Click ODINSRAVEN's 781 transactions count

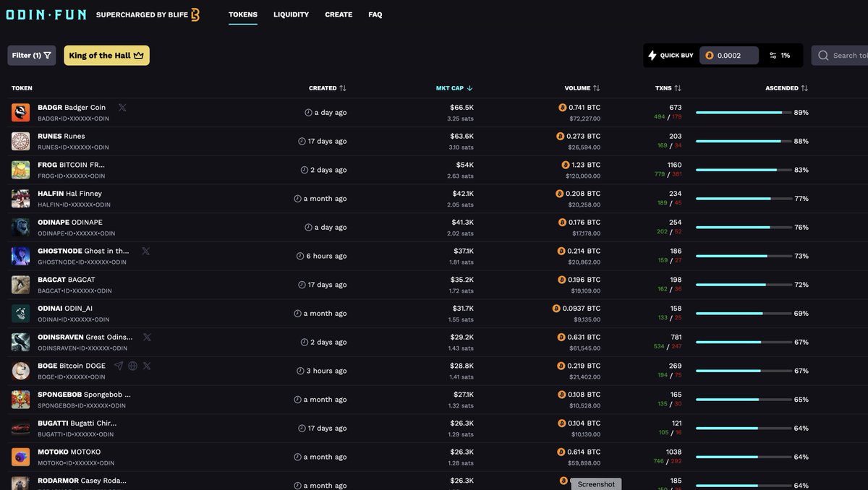pyautogui.click(x=676, y=337)
